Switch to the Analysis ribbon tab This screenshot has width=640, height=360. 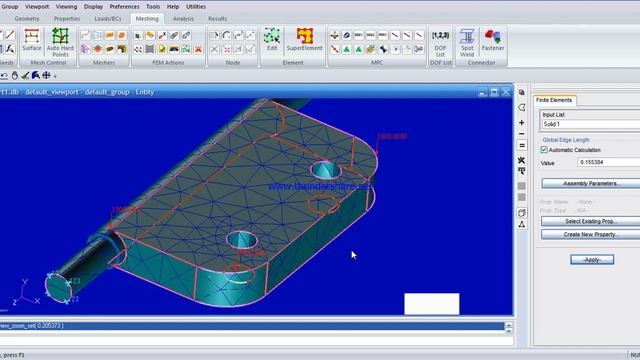point(183,19)
